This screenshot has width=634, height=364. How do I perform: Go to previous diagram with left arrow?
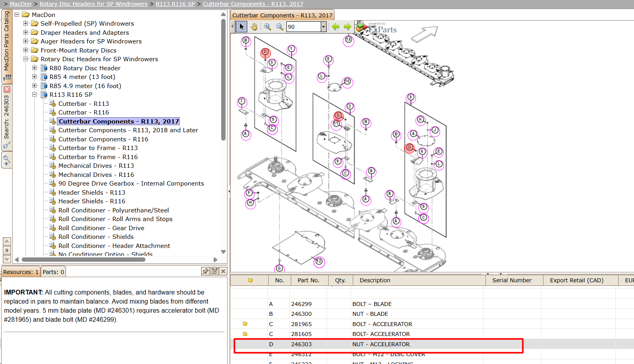pos(335,27)
